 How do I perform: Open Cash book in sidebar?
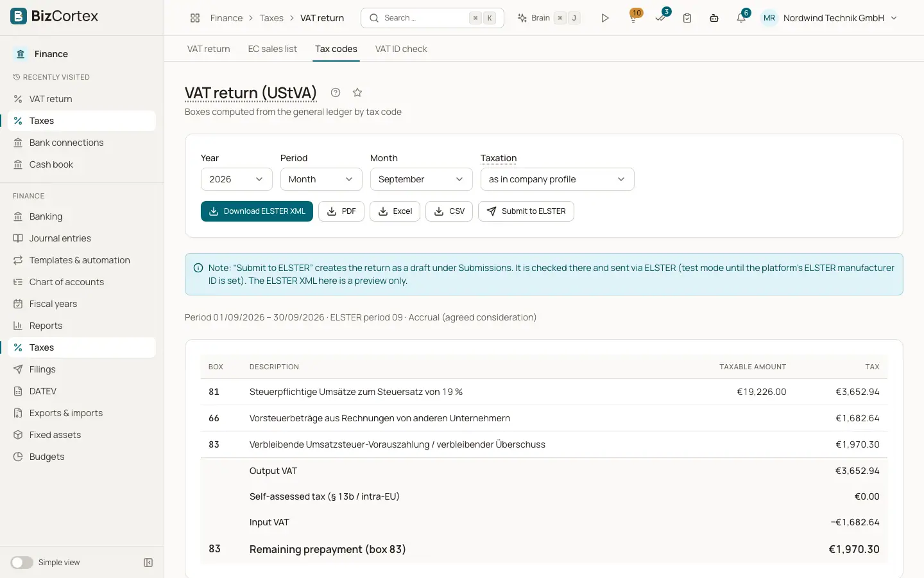pos(81,164)
